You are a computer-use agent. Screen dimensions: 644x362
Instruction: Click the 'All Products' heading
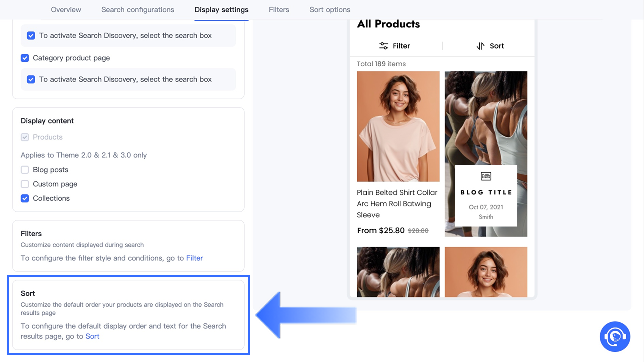click(x=388, y=24)
